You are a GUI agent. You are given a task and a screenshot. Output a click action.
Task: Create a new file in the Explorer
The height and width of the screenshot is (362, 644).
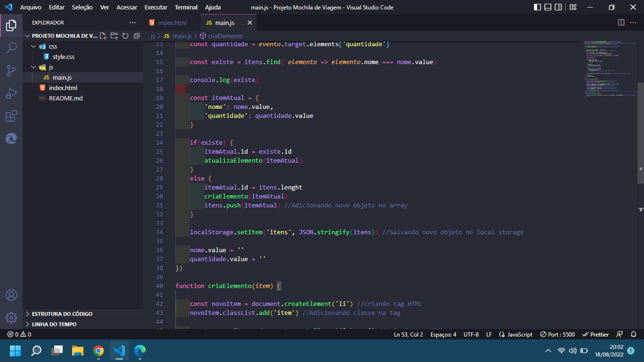point(103,36)
